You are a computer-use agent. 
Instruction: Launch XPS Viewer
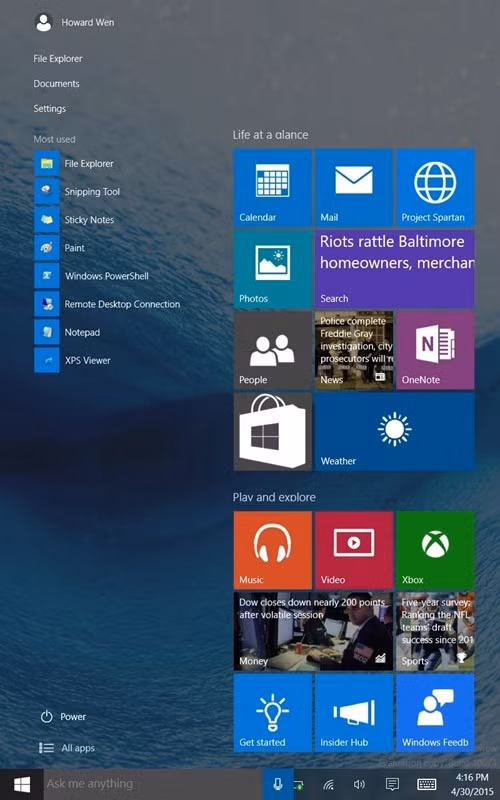72,360
